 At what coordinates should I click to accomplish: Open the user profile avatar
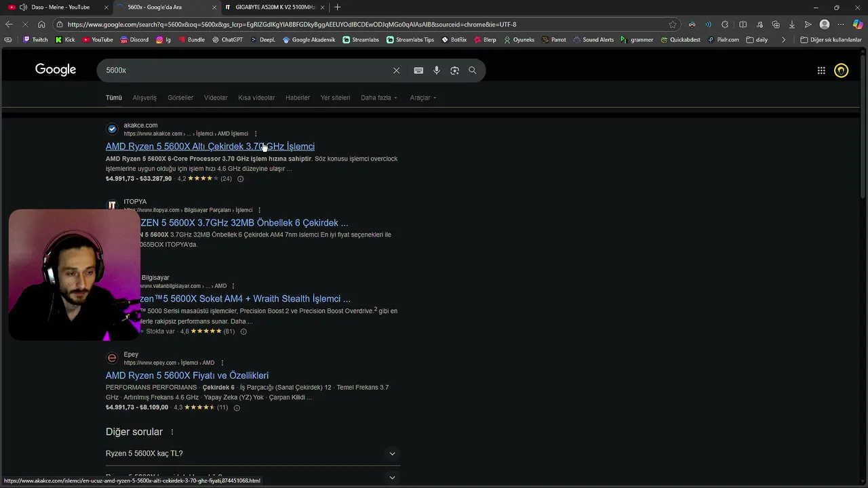825,24
